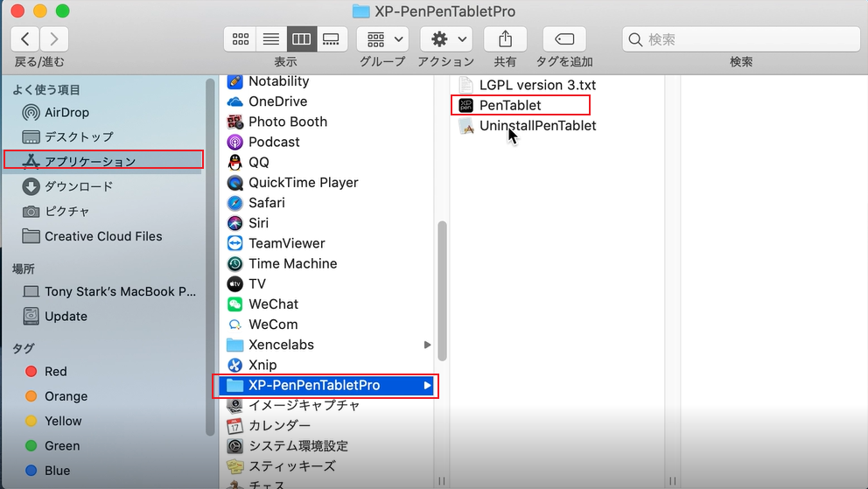This screenshot has width=868, height=489.
Task: Select the Time Machine app
Action: click(x=326, y=264)
